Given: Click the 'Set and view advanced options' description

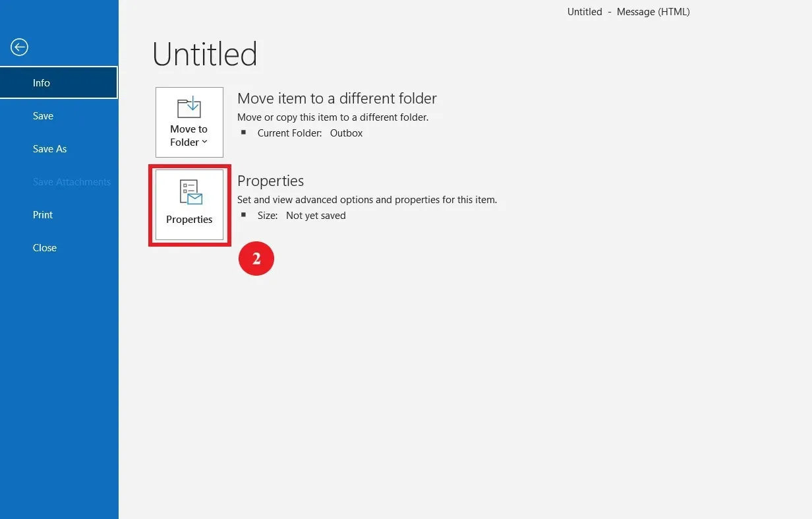Looking at the screenshot, I should tap(366, 199).
